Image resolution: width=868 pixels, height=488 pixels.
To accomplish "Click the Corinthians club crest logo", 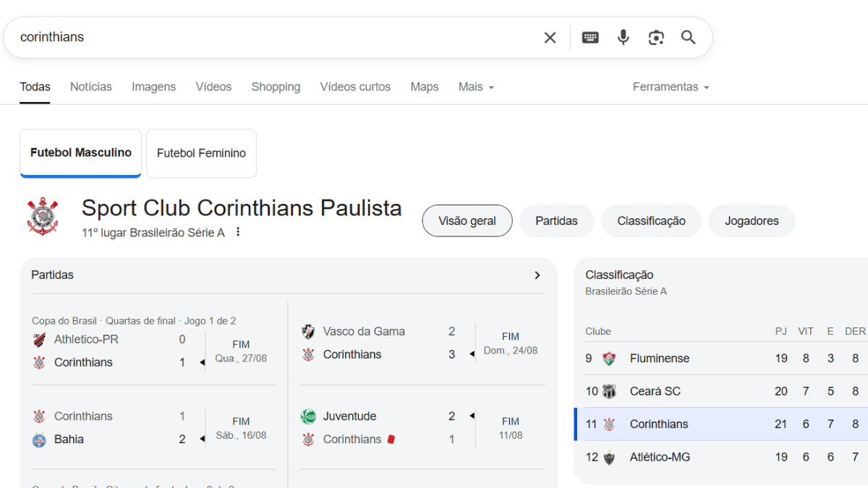I will [43, 216].
